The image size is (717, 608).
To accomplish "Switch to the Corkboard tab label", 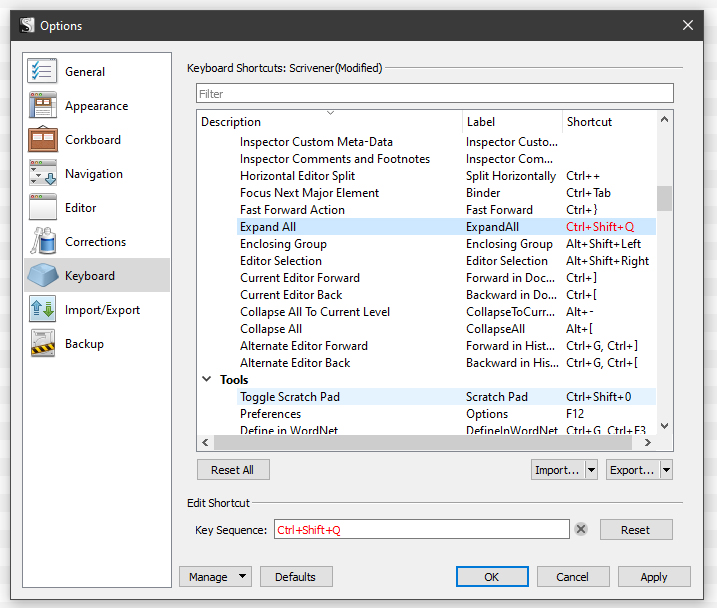I will click(x=93, y=140).
